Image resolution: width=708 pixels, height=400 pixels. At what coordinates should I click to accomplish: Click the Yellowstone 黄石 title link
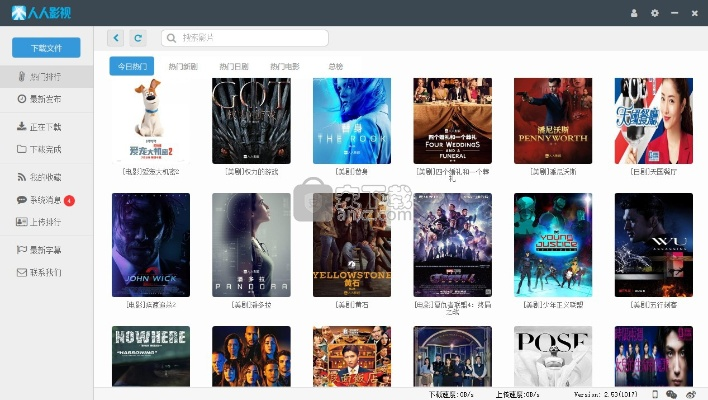(x=352, y=303)
